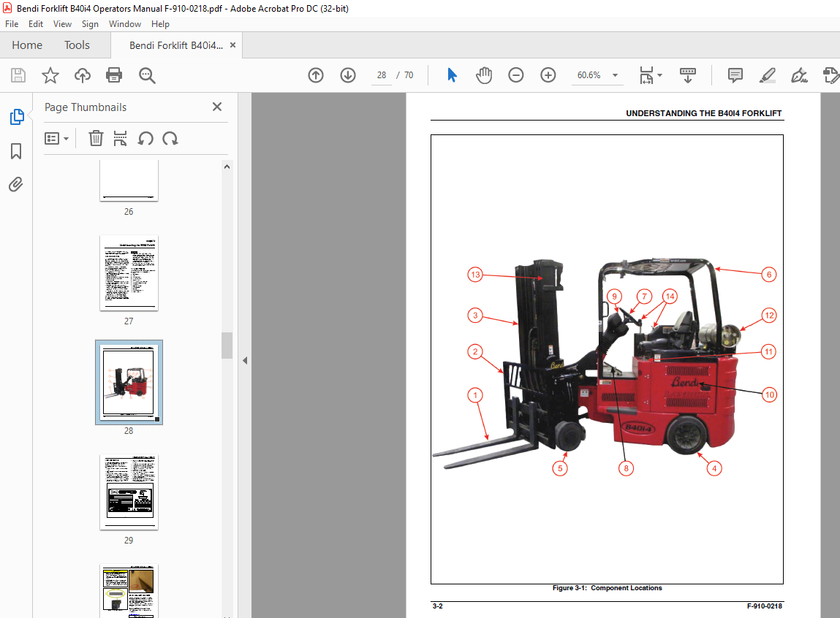Screen dimensions: 840x618
Task: Add a sticky note comment
Action: tap(735, 75)
